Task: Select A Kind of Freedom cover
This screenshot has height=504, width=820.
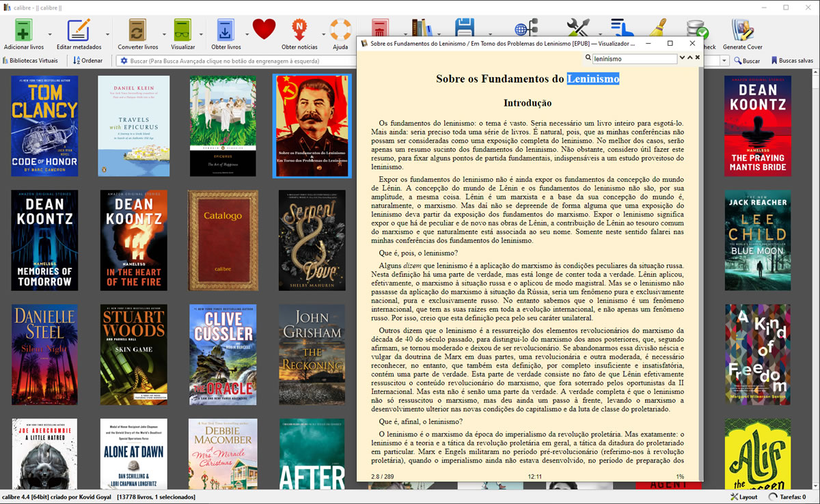Action: (x=758, y=355)
